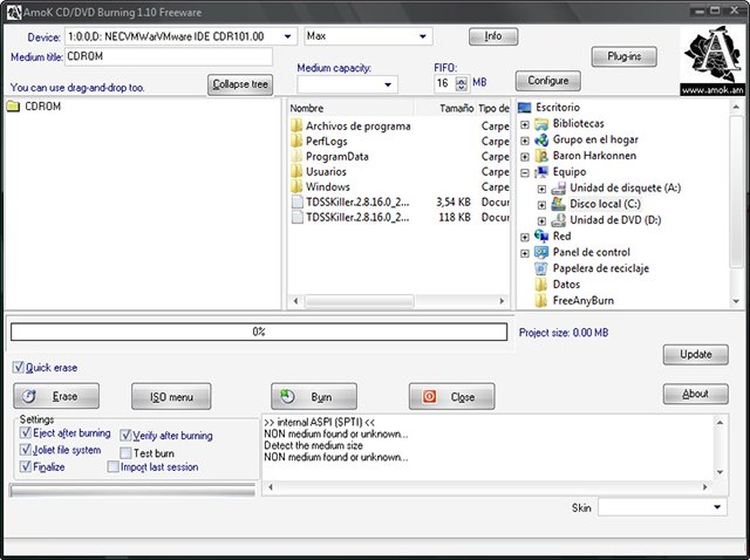Toggle Verify after burning option
750x560 pixels.
(x=126, y=435)
